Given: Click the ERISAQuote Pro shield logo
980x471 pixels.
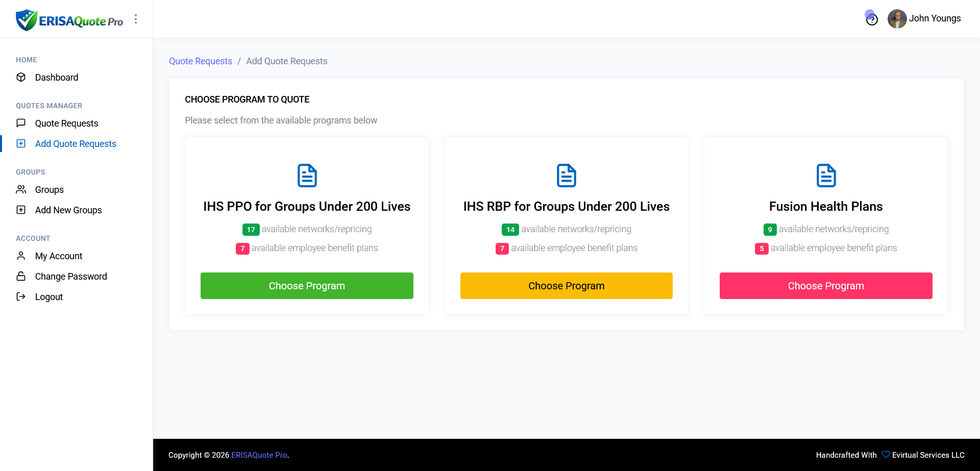Looking at the screenshot, I should click(x=26, y=20).
